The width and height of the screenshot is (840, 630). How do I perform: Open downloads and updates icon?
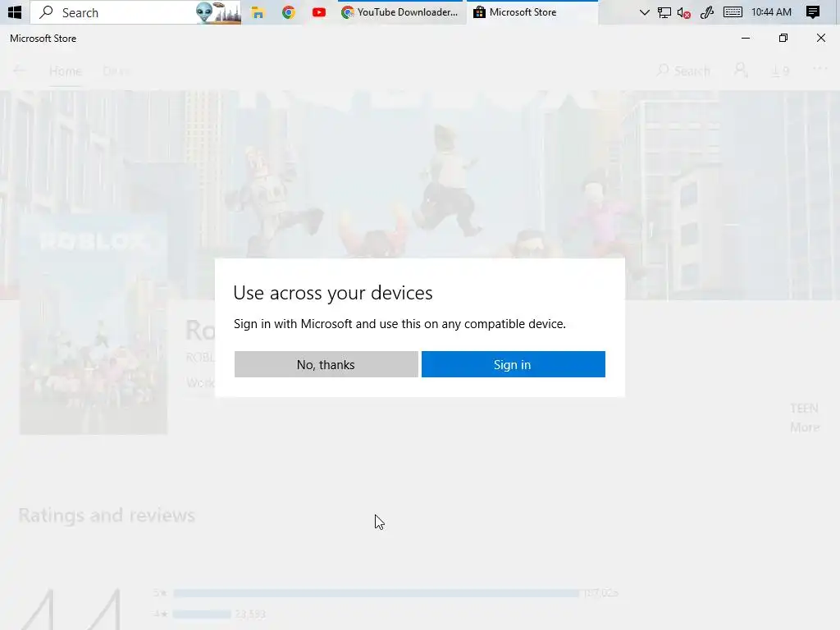780,71
